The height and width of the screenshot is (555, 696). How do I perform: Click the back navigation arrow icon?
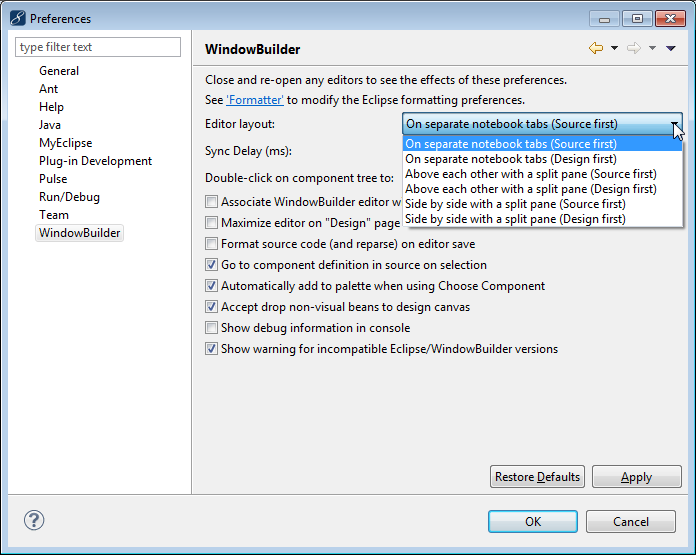(596, 48)
